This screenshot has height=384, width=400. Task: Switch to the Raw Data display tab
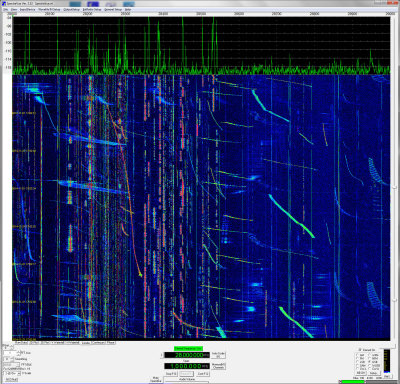pyautogui.click(x=21, y=342)
